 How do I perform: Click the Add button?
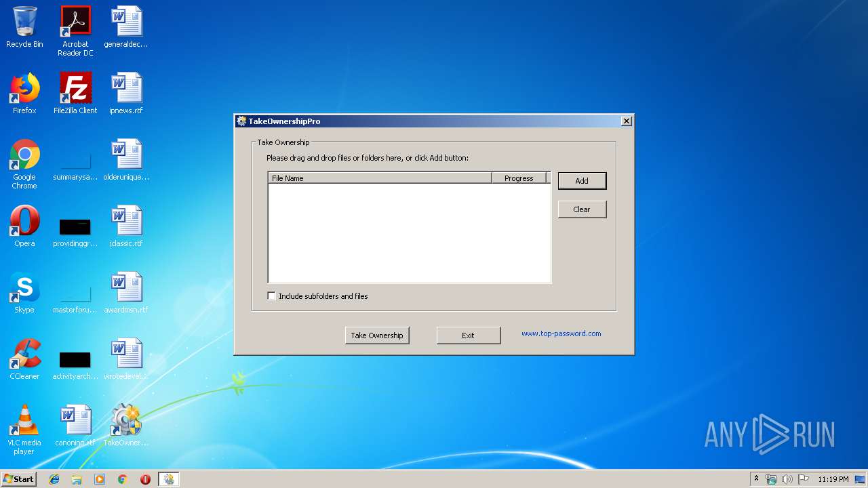pyautogui.click(x=582, y=181)
